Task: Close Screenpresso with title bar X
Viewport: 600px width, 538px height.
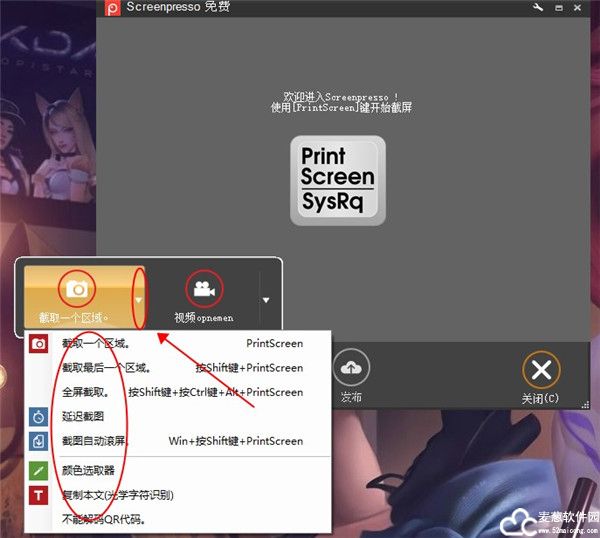Action: click(577, 7)
